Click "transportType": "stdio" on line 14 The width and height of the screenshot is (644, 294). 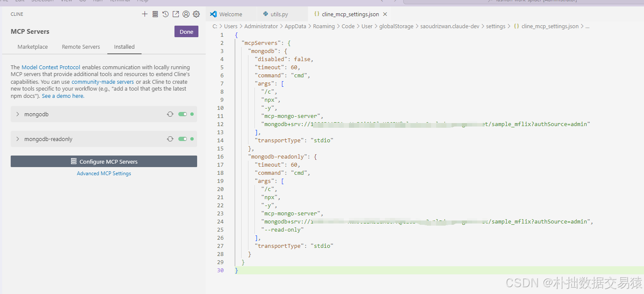click(294, 140)
